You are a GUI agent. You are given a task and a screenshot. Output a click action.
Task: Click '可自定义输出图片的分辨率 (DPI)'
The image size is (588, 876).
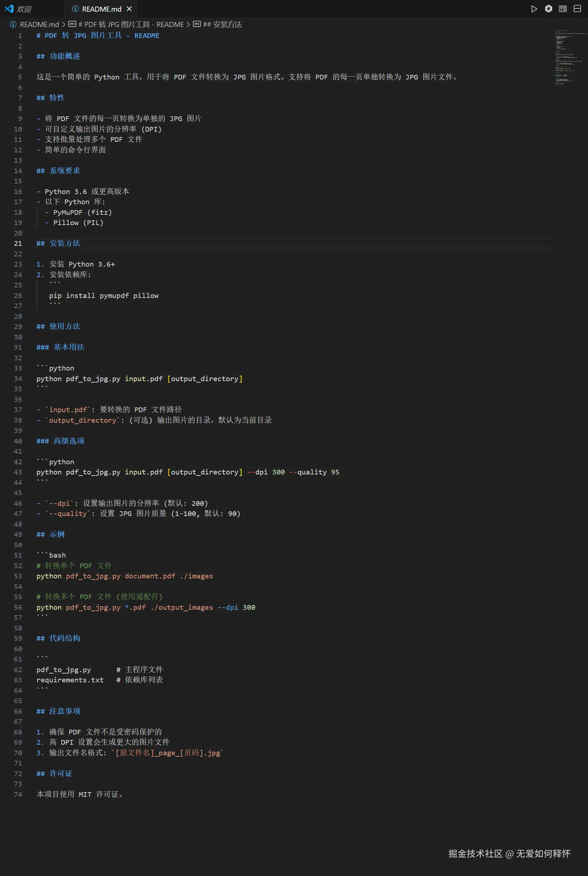point(103,129)
